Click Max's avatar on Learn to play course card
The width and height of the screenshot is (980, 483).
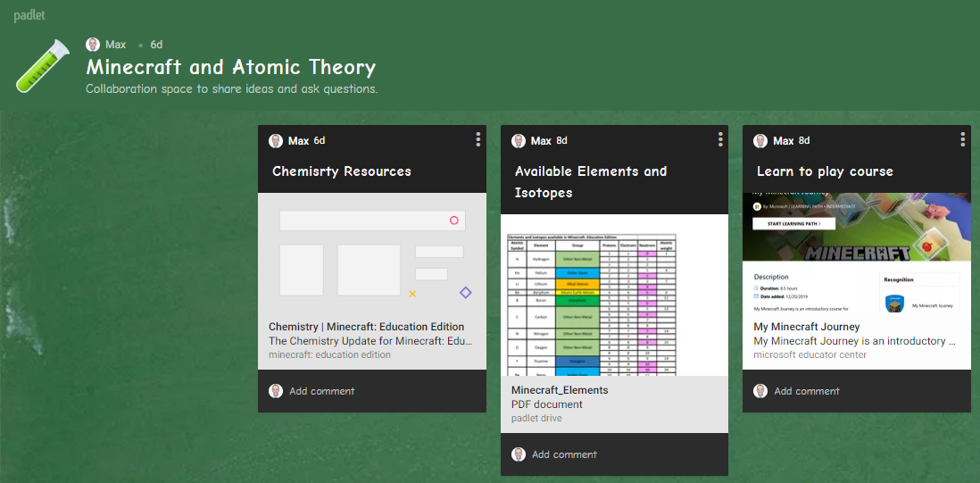pyautogui.click(x=760, y=140)
